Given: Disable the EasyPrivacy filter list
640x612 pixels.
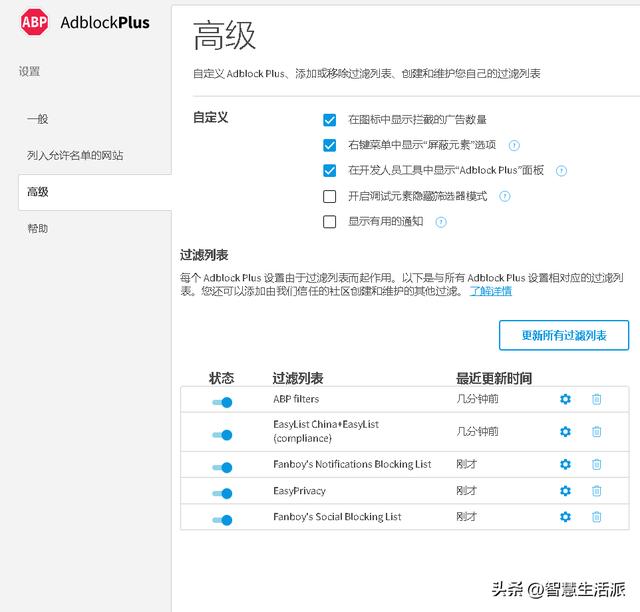Looking at the screenshot, I should [222, 494].
